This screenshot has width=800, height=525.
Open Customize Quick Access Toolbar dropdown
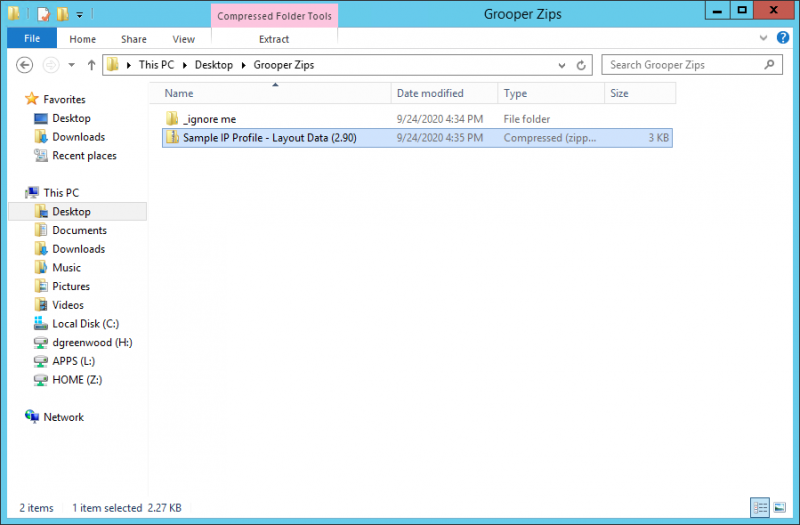click(80, 15)
